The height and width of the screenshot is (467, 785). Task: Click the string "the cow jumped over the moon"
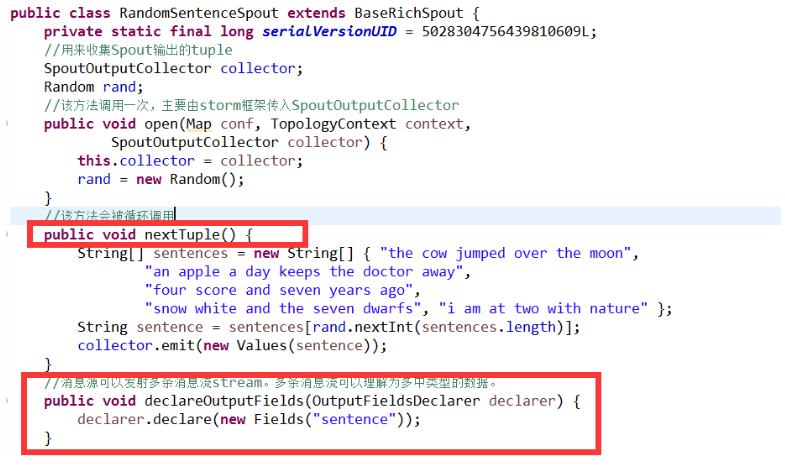tap(505, 253)
